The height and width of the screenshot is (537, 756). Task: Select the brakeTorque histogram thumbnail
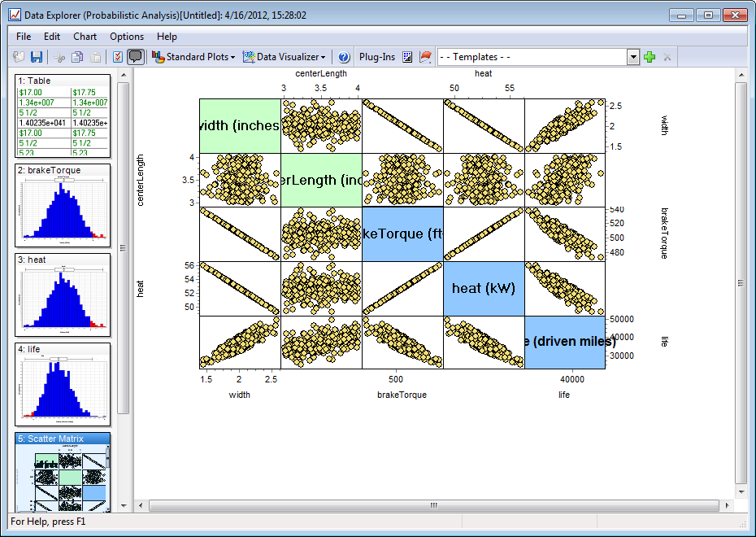click(x=63, y=208)
